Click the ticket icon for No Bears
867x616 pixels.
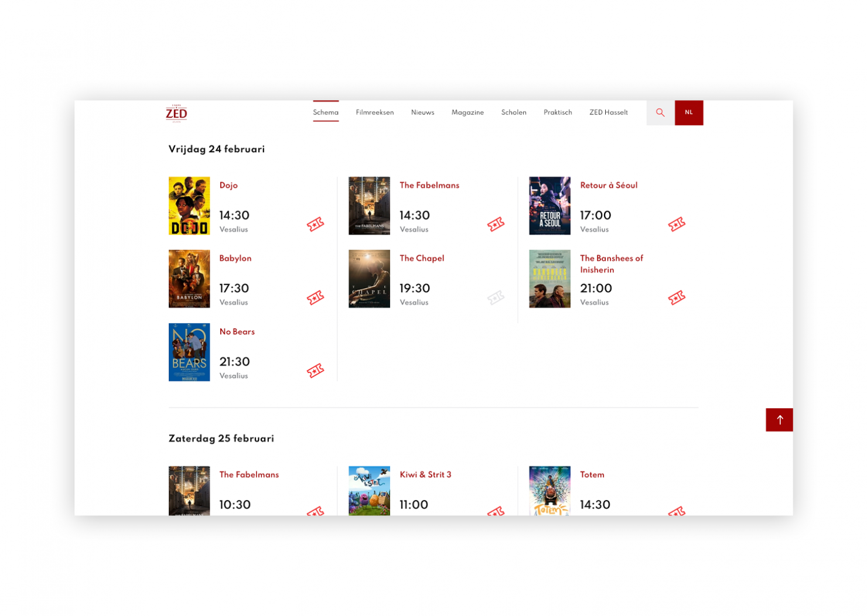[315, 371]
